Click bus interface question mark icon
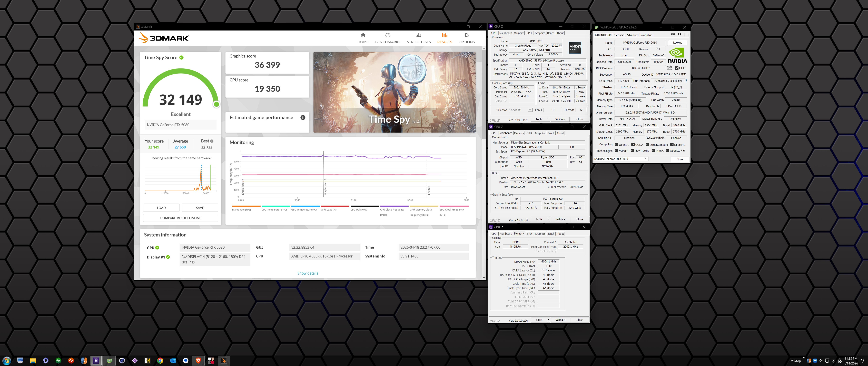The width and height of the screenshot is (868, 366). (x=686, y=81)
